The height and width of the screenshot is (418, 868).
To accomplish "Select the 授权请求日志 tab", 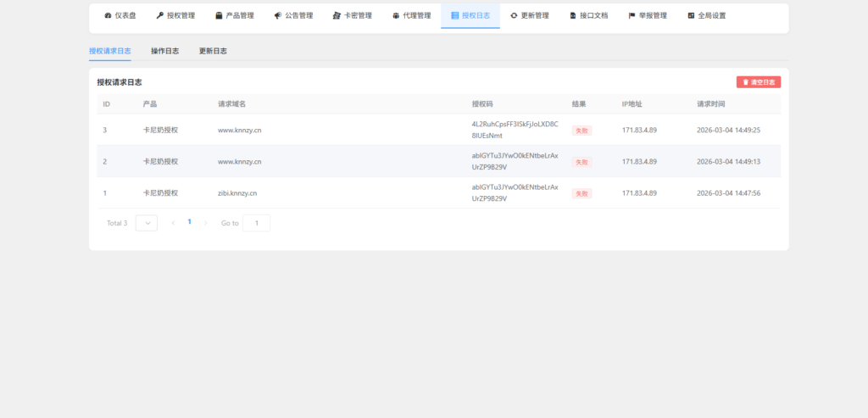I will 109,51.
